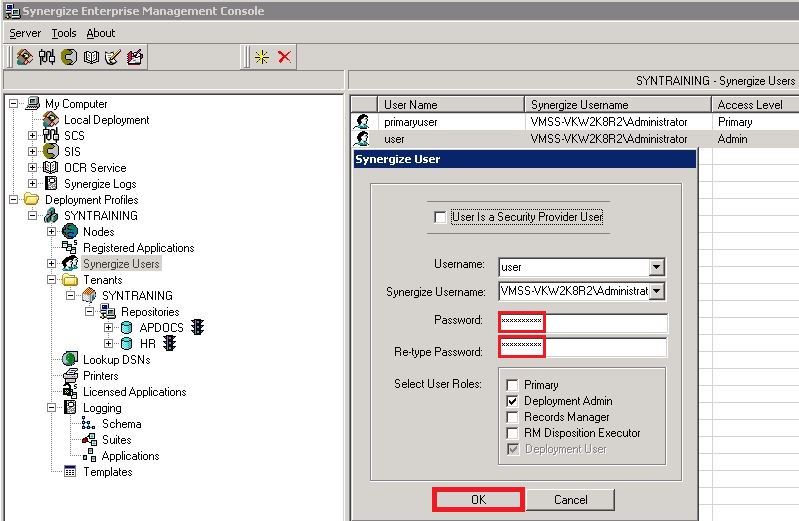The width and height of the screenshot is (799, 521).
Task: Click Cancel in Synergize User dialog
Action: (x=570, y=500)
